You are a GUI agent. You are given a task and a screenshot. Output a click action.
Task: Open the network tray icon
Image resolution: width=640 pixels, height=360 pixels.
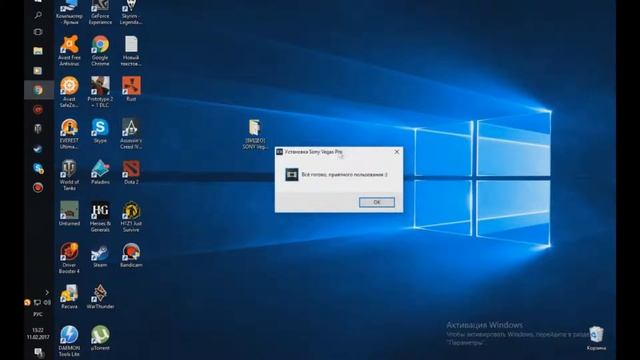pyautogui.click(x=37, y=302)
